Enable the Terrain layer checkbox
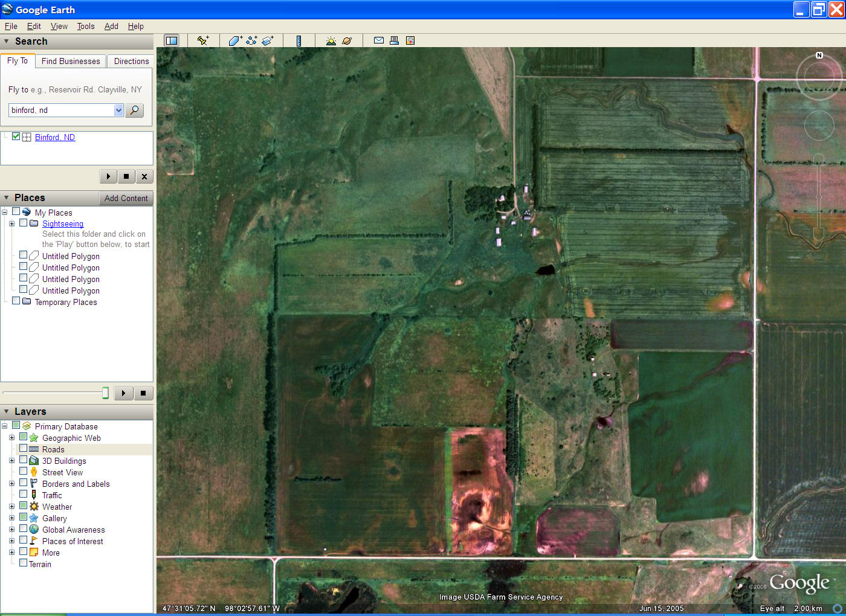The height and width of the screenshot is (616, 846). tap(24, 563)
